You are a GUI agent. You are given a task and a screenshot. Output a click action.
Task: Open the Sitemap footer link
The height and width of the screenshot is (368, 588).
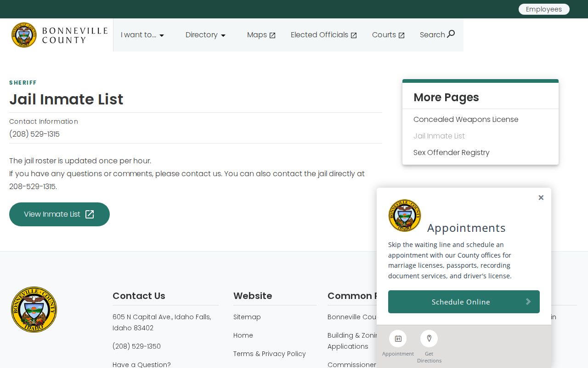[x=247, y=317]
